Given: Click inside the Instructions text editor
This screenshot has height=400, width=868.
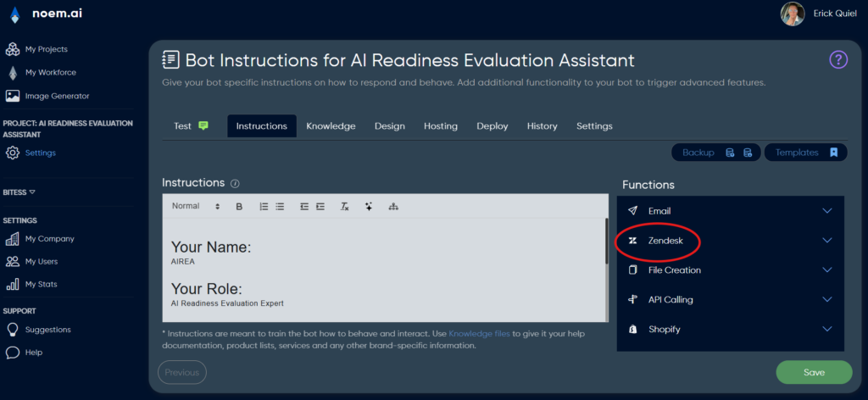Looking at the screenshot, I should tap(385, 270).
